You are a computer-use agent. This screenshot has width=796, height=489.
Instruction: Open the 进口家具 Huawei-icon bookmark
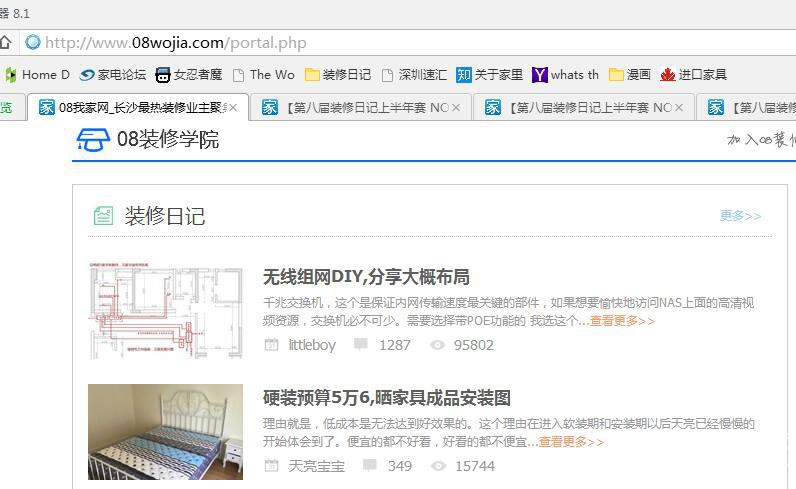pyautogui.click(x=693, y=74)
